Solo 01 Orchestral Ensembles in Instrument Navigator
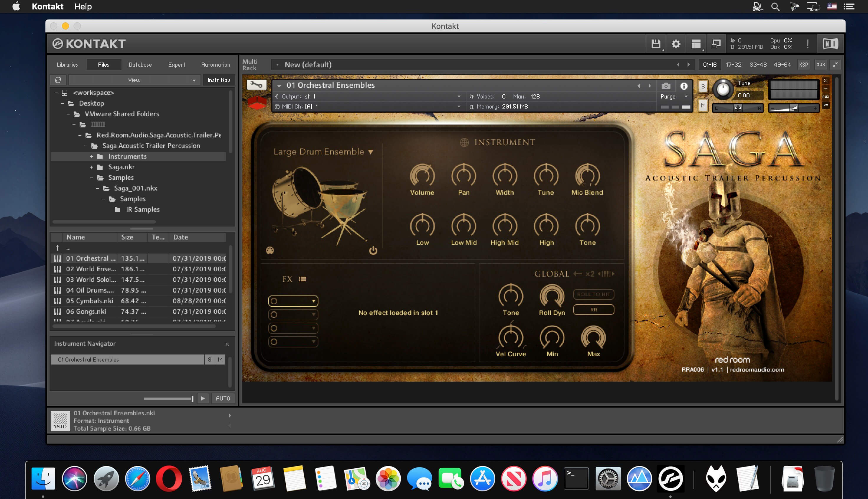 209,360
